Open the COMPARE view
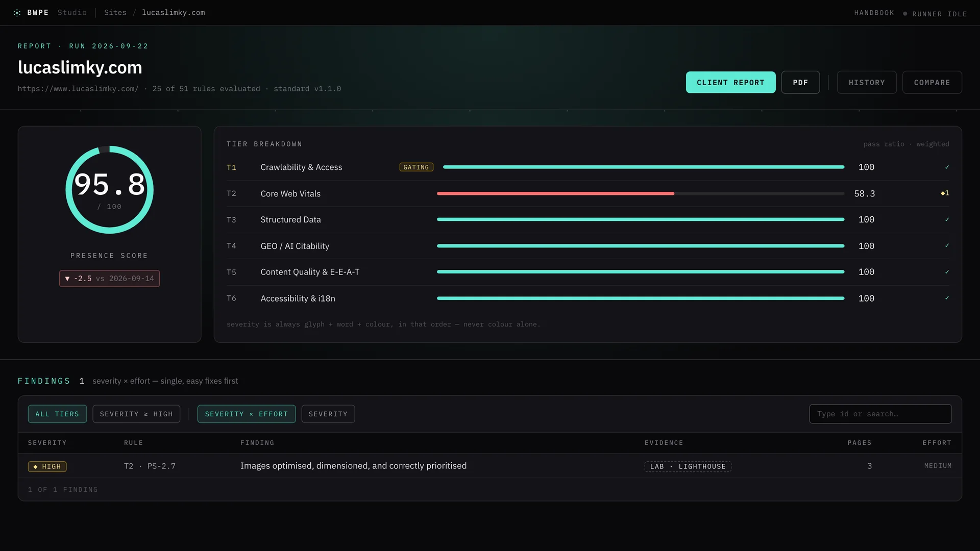This screenshot has width=980, height=551. coord(932,82)
